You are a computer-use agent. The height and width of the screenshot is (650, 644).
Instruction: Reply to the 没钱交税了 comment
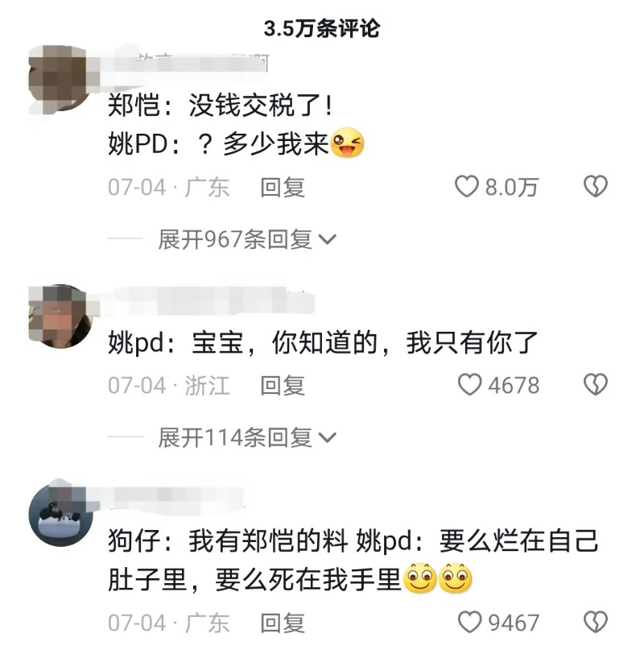(283, 188)
